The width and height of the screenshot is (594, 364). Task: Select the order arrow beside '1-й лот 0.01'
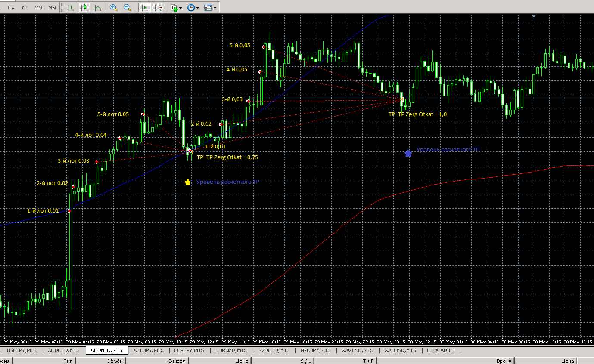pos(69,211)
